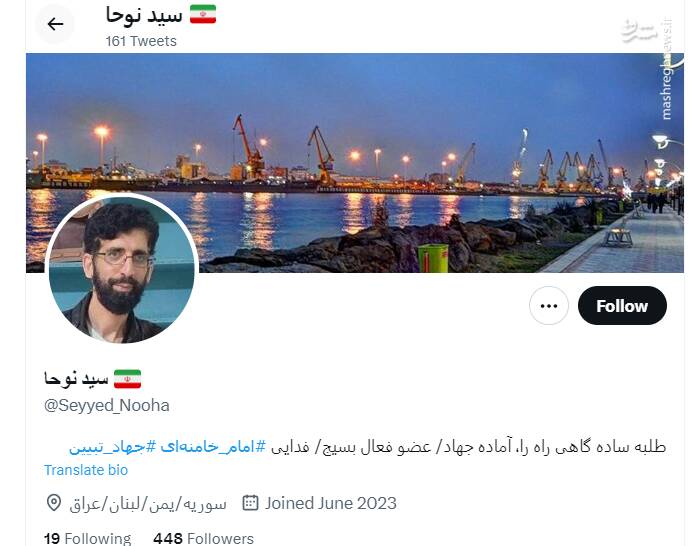Screen dimensions: 691x546
Task: View the 19 Following list
Action: [x=87, y=538]
